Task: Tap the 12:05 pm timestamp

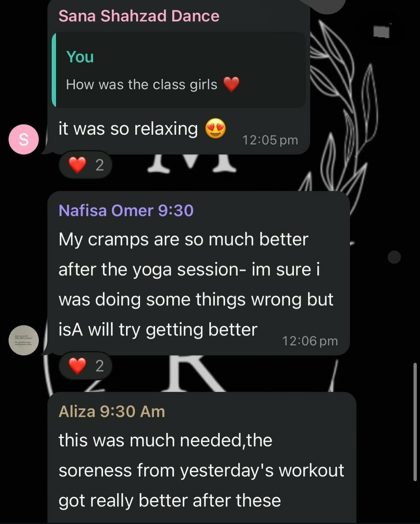Action: coord(270,140)
